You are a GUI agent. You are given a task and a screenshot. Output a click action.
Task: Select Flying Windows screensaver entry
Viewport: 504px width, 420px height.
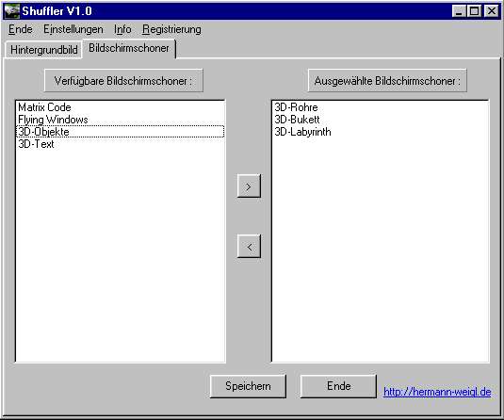coord(121,120)
